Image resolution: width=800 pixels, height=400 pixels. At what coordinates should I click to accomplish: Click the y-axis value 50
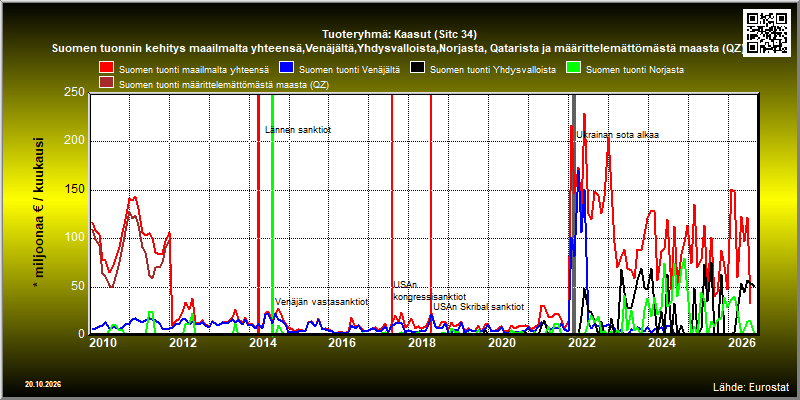click(79, 287)
